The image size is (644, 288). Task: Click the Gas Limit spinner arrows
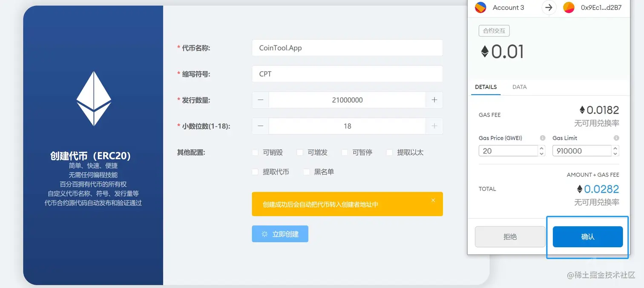615,151
